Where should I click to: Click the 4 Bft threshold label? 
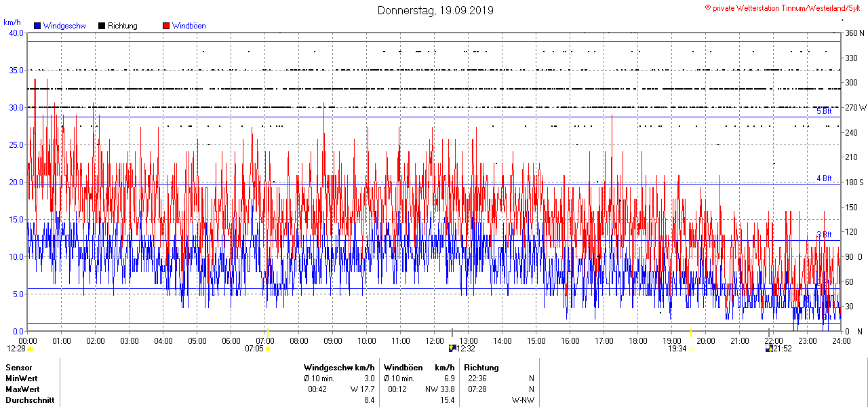pyautogui.click(x=824, y=178)
